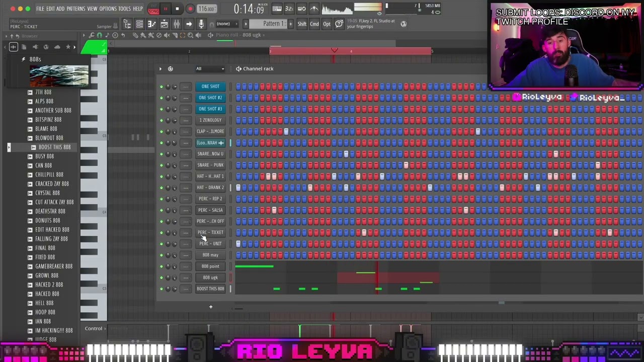Toggle typing keyboard to piano icon
The height and width of the screenshot is (362, 644).
click(x=277, y=9)
